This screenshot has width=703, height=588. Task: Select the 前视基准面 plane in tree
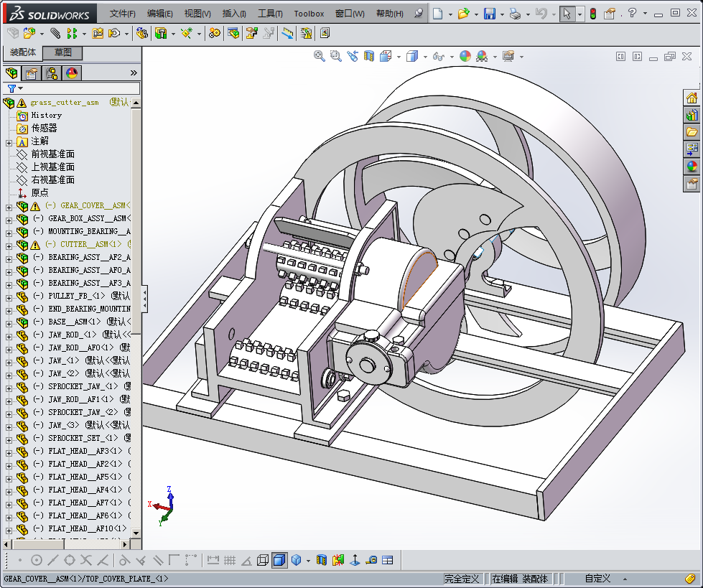52,154
